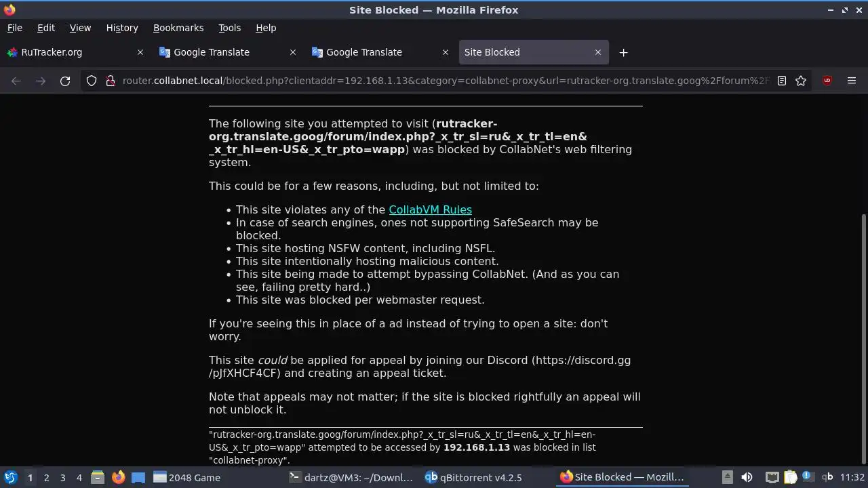Click the page vertical scrollbar thumb
Image resolution: width=868 pixels, height=488 pixels.
click(x=863, y=340)
